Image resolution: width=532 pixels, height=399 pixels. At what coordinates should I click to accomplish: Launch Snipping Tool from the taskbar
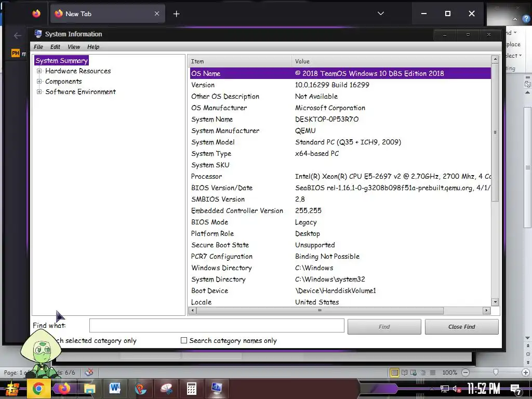tap(166, 389)
